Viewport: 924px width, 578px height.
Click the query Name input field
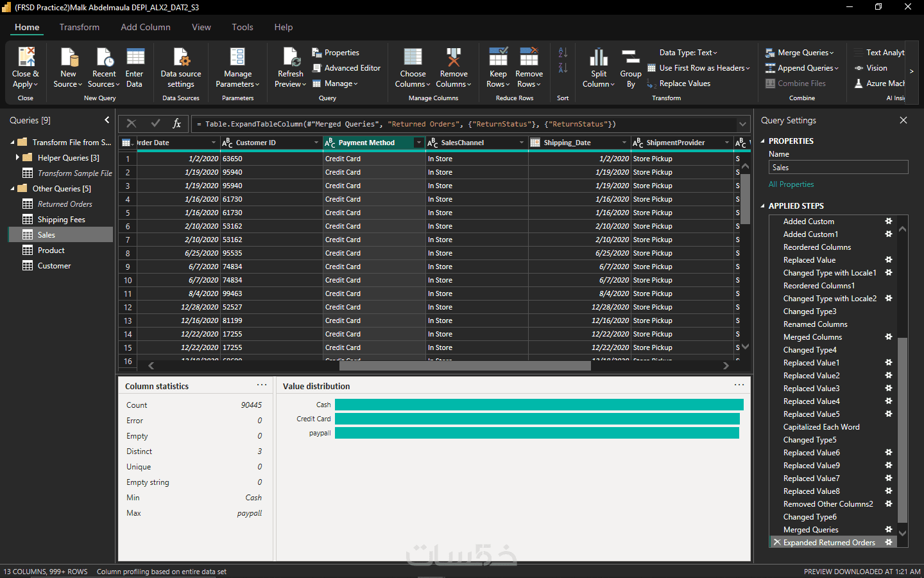(x=838, y=168)
